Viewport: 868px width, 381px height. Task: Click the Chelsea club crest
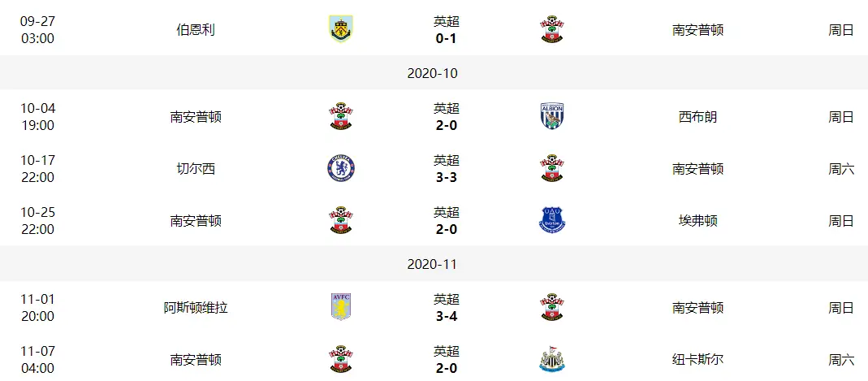[340, 168]
